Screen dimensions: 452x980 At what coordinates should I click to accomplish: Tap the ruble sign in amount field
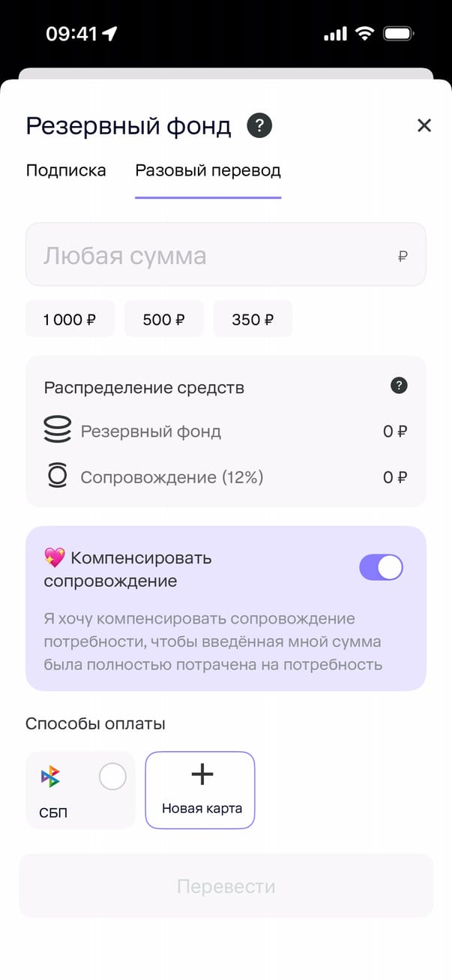click(403, 257)
